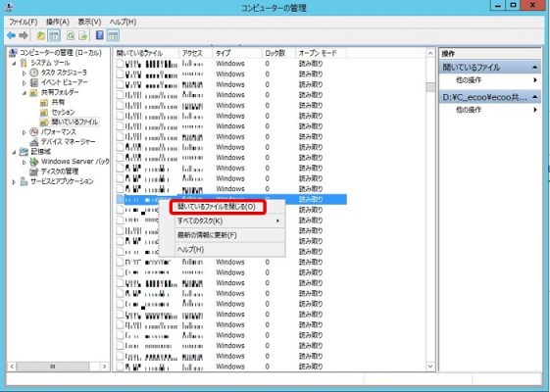Collapse the 記憶域 tree node
550x392 pixels.
pos(15,152)
